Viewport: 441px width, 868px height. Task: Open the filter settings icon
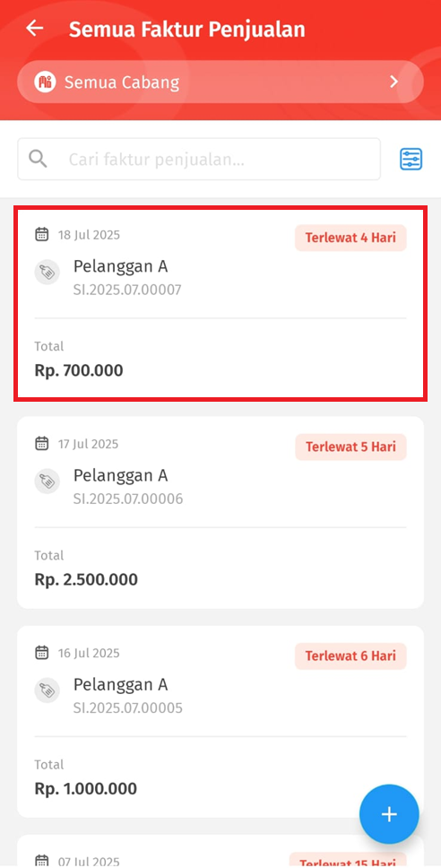pos(411,159)
